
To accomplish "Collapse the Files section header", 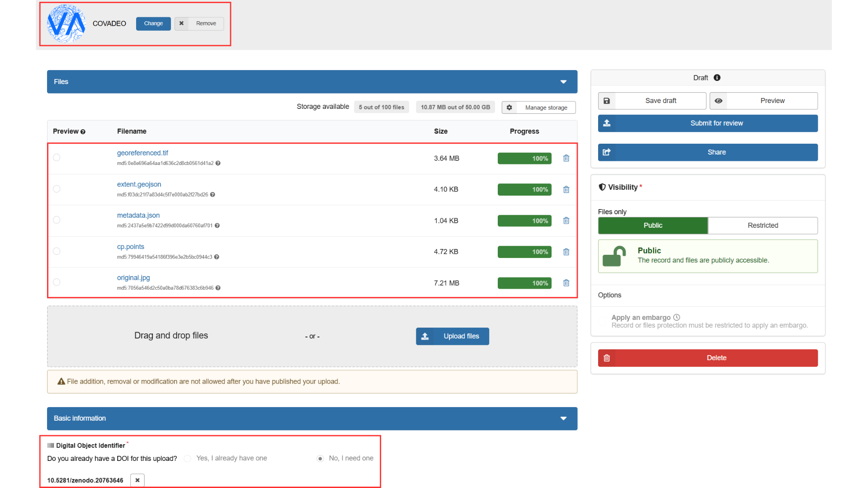I will click(x=312, y=82).
